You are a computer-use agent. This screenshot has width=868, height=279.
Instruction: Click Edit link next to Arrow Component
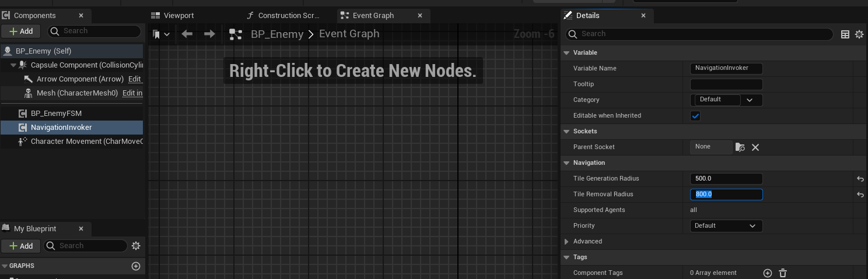click(135, 79)
